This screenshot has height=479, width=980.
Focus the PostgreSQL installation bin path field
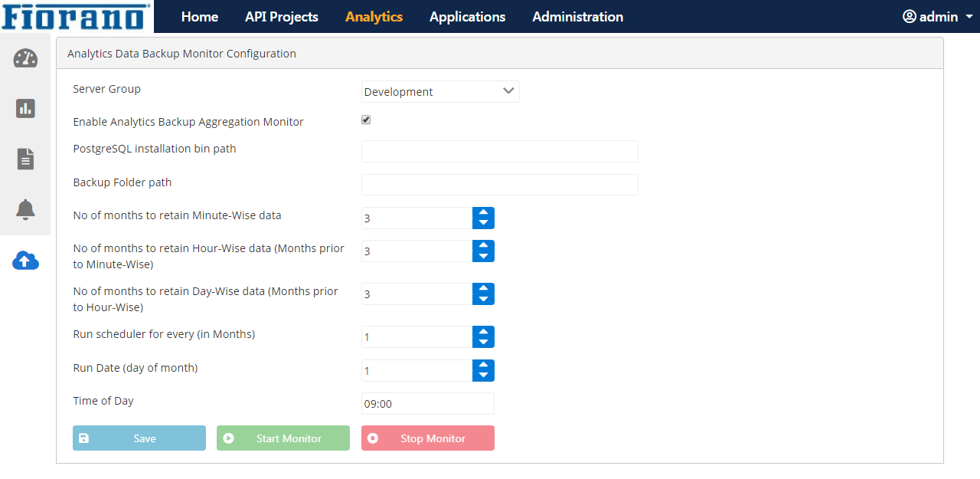(x=500, y=151)
